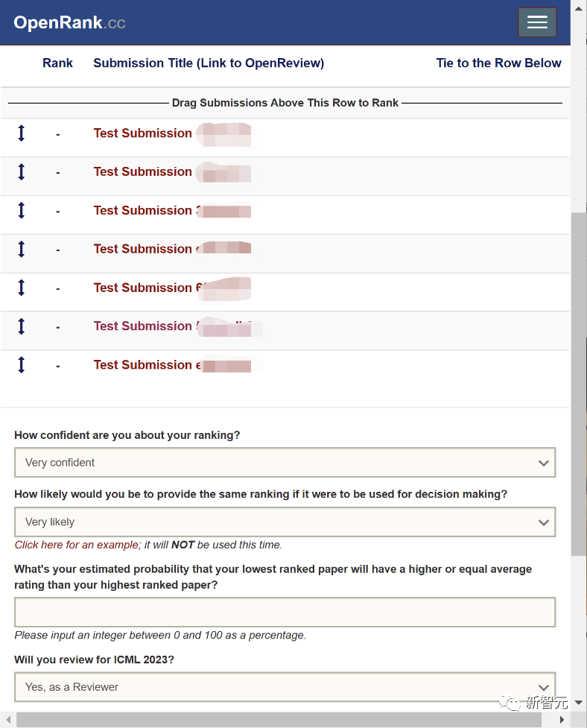
Task: Focus the estimated probability input field
Action: pyautogui.click(x=285, y=613)
